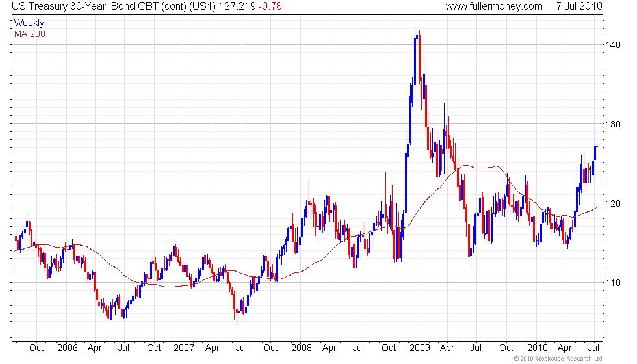Click the latest candlestick at July 2010
Screen dimensions: 637x364
point(597,143)
